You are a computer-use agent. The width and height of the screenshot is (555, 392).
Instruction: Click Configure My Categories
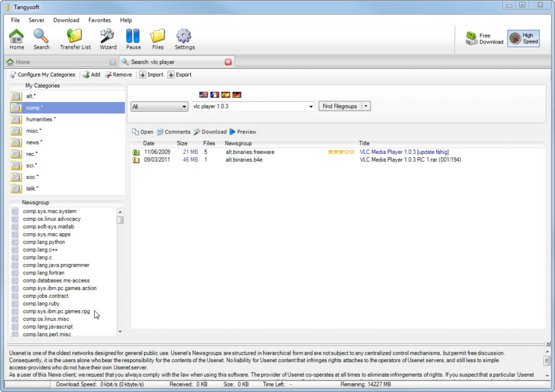click(x=42, y=75)
